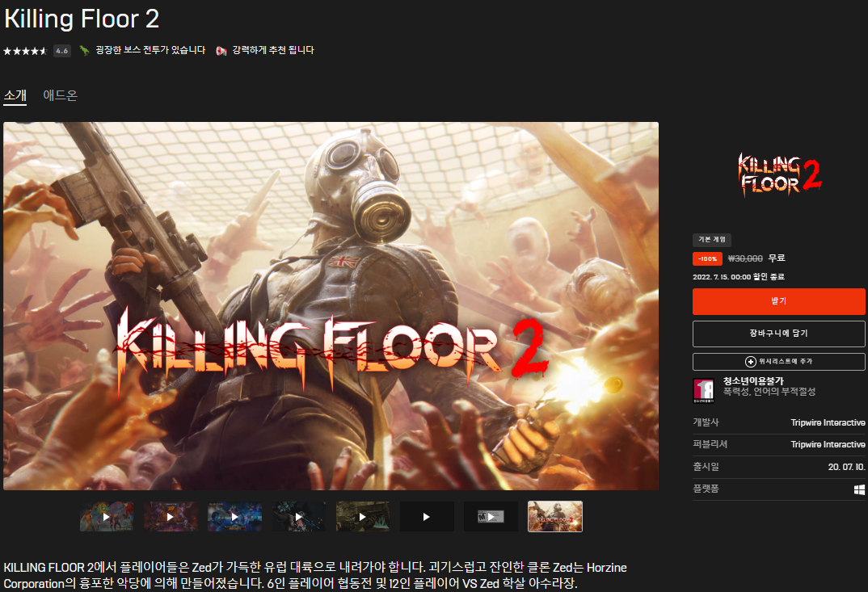Play the first video thumbnail
Image resolution: width=868 pixels, height=592 pixels.
tap(107, 517)
